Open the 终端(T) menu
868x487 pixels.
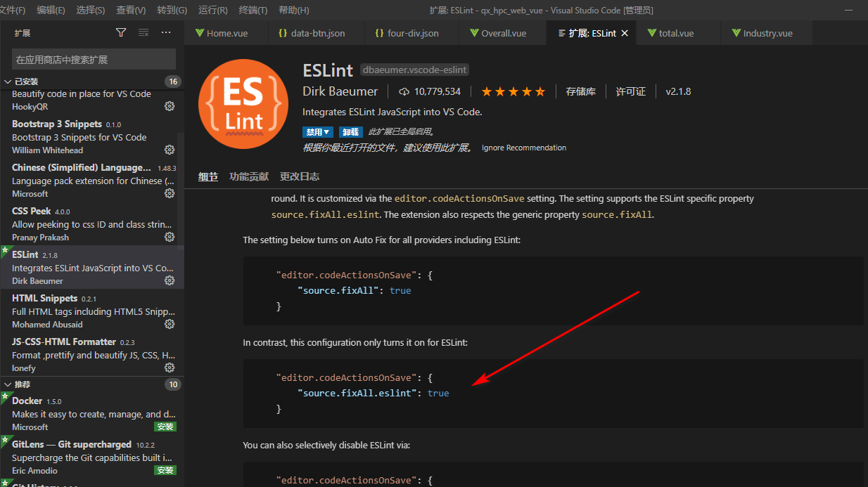point(253,10)
